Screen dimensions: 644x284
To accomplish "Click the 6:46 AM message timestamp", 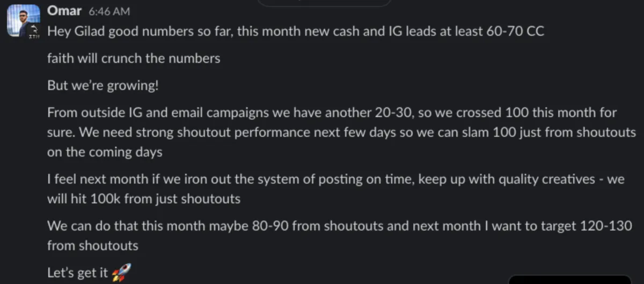I will tap(109, 11).
